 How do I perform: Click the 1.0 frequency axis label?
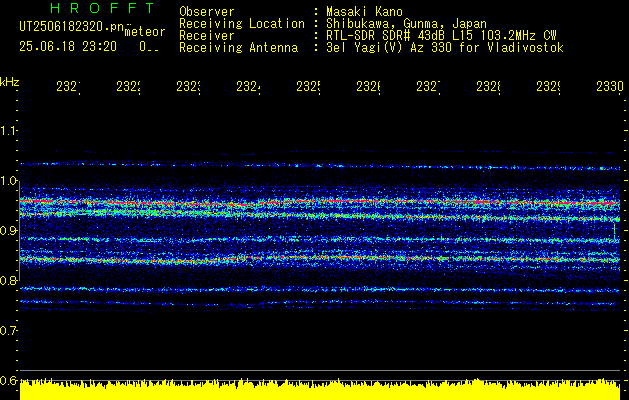tap(8, 181)
